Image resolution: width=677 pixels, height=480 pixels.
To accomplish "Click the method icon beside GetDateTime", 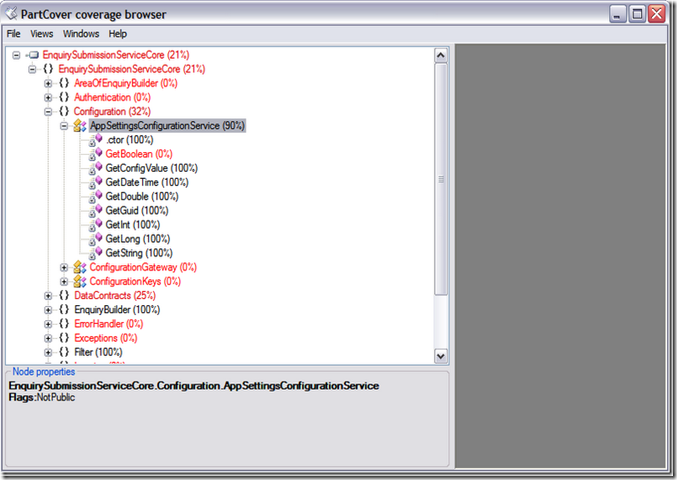I will coord(96,183).
